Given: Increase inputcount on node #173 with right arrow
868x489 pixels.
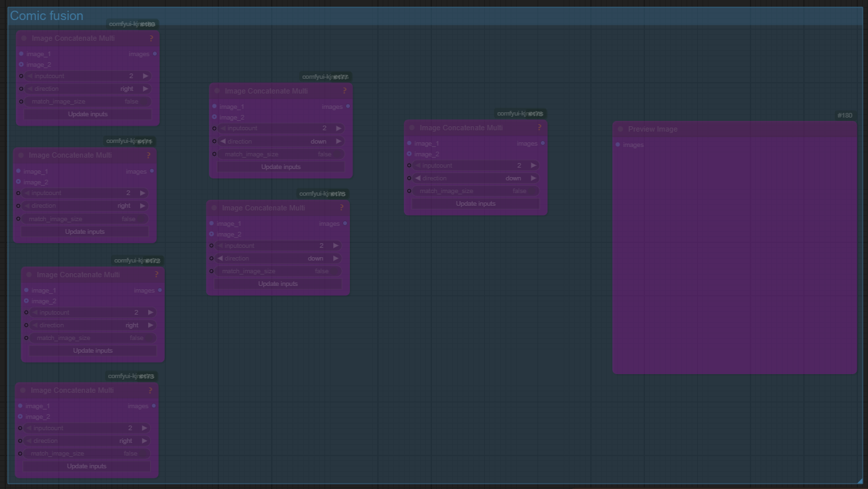Looking at the screenshot, I should 145,428.
